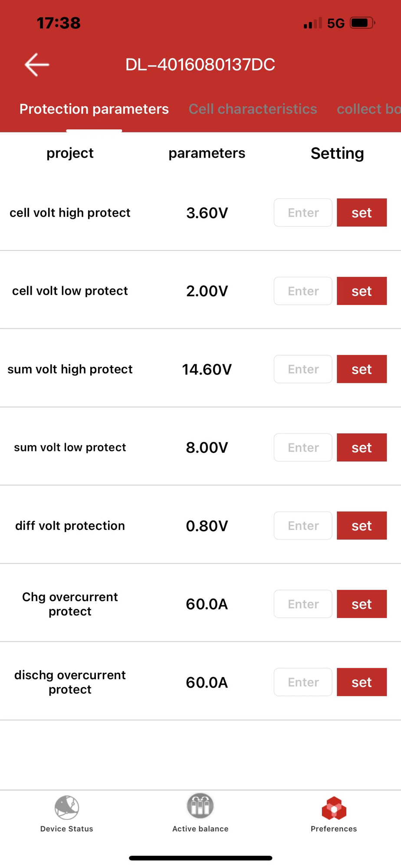401x868 pixels.
Task: Tap the cellular signal bars icon
Action: point(312,23)
